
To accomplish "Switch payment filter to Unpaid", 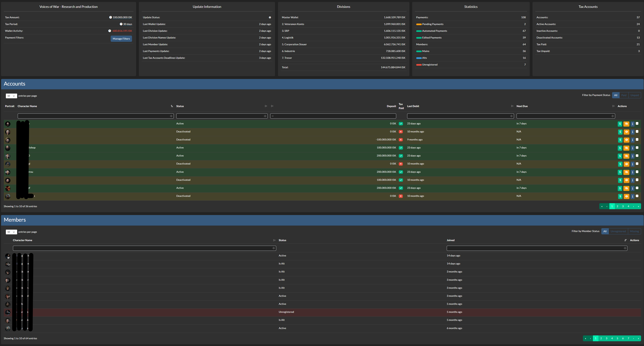I will point(635,95).
